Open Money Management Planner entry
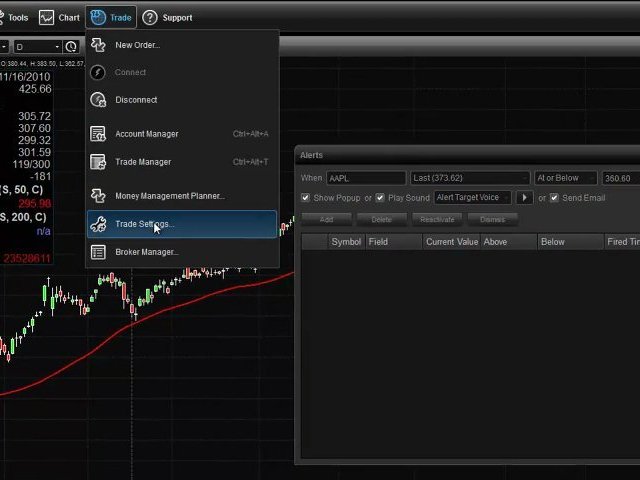 pos(182,196)
